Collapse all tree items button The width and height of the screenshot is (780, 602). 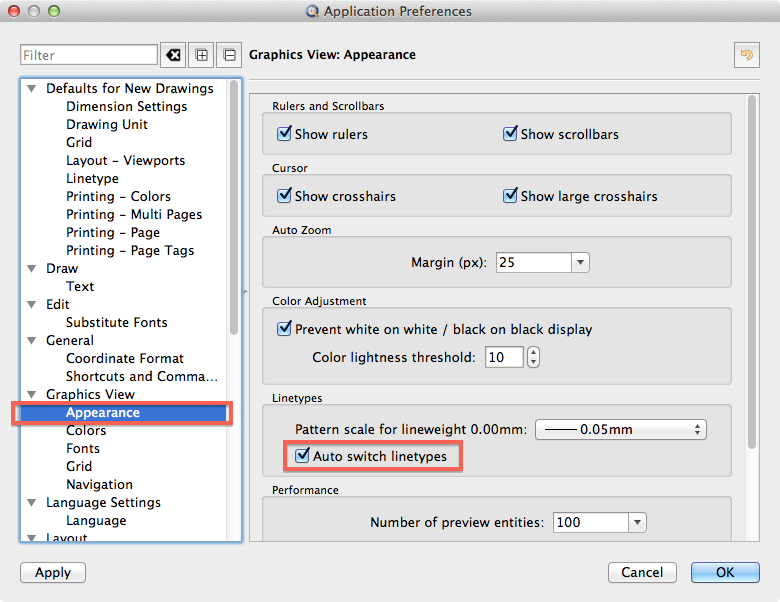click(x=229, y=55)
